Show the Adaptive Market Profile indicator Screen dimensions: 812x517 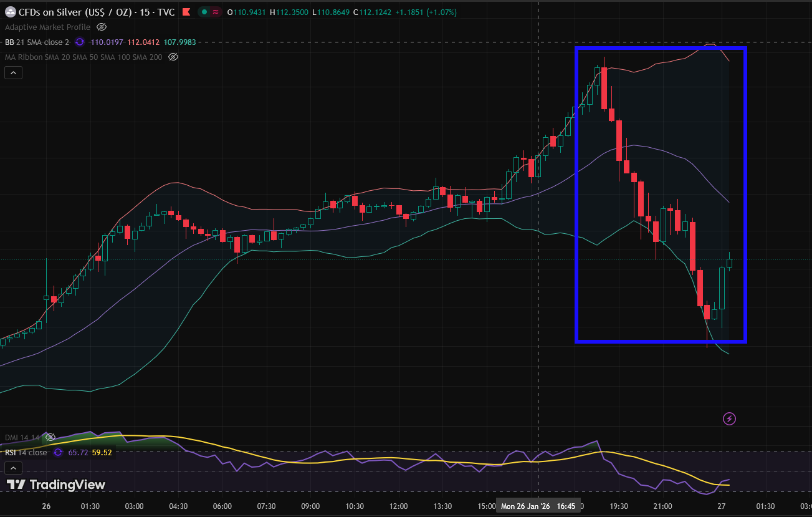coord(102,27)
